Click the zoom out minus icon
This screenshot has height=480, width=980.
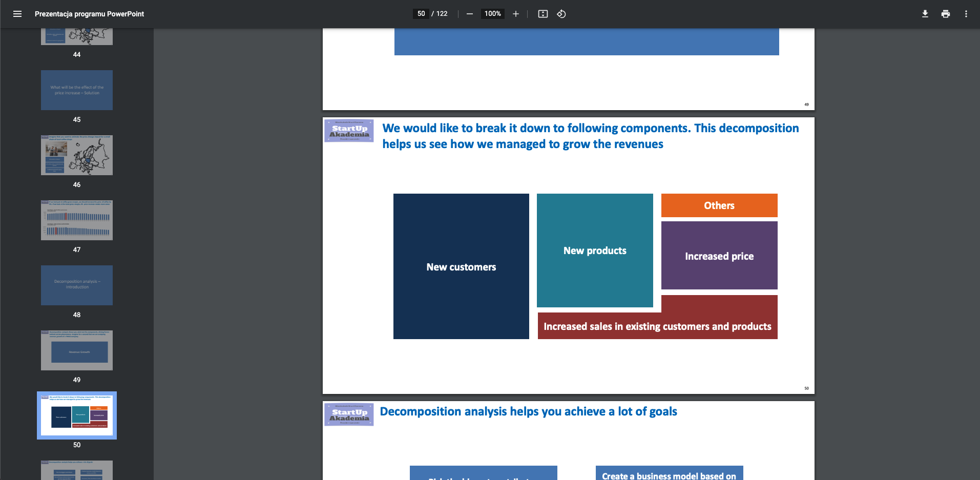(469, 14)
